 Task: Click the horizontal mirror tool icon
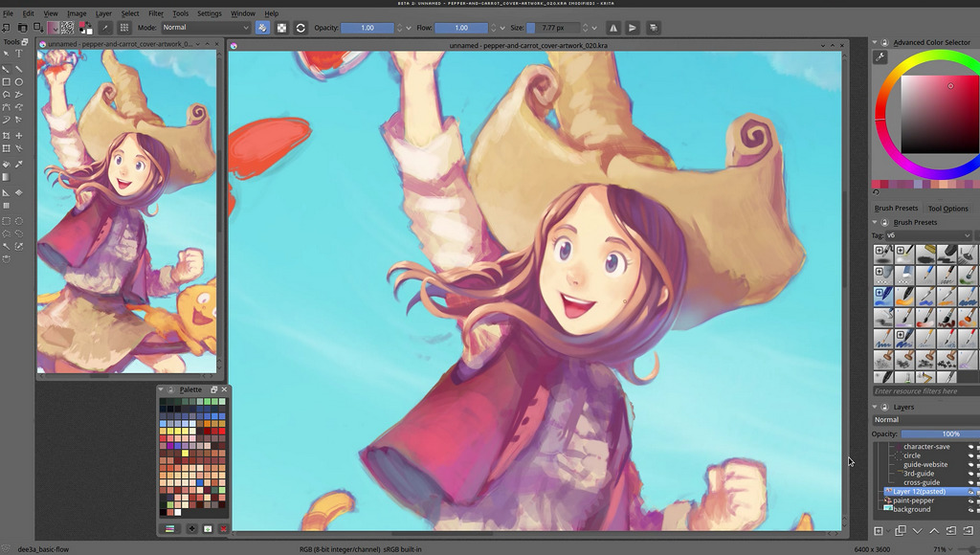613,28
